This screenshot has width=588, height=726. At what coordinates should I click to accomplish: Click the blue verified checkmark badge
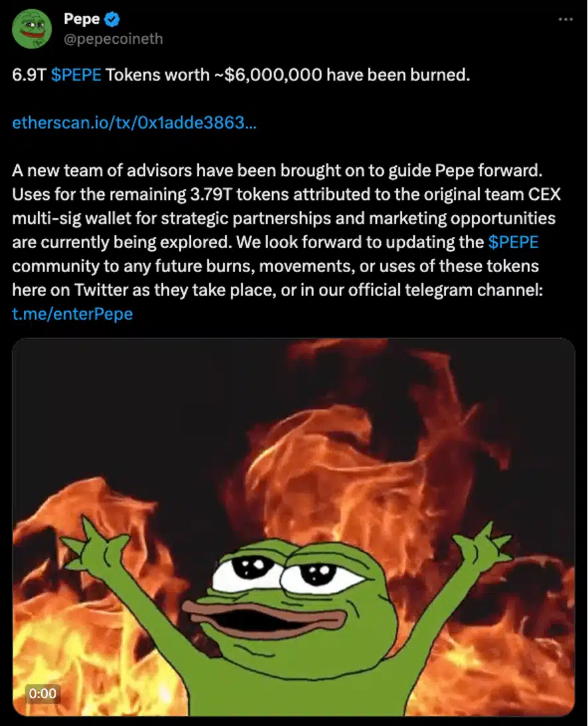(111, 19)
